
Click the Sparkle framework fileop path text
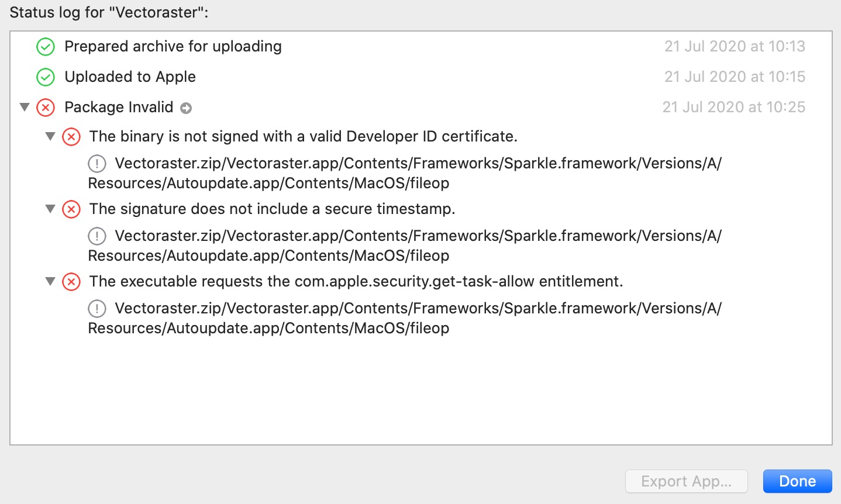coord(405,173)
